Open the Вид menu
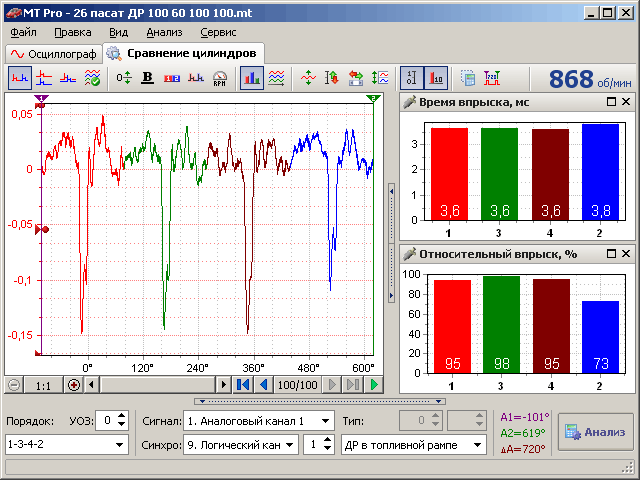Viewport: 640px width, 480px height. [x=118, y=32]
